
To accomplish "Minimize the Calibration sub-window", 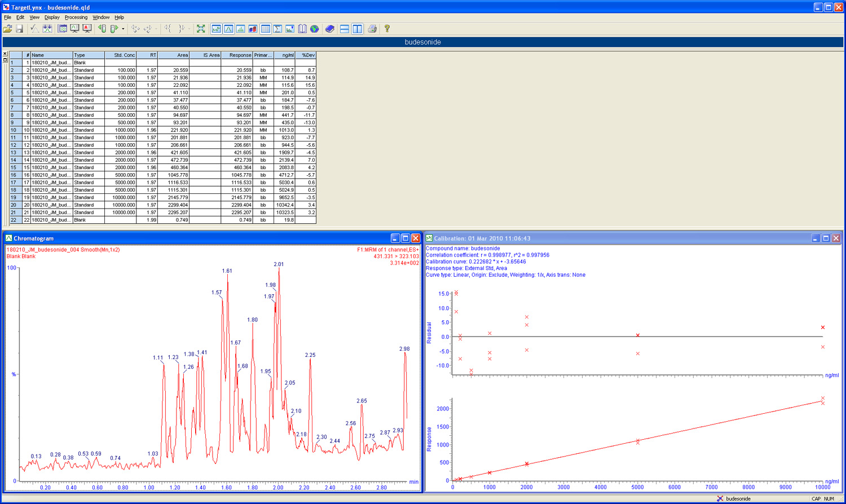I will coord(815,238).
